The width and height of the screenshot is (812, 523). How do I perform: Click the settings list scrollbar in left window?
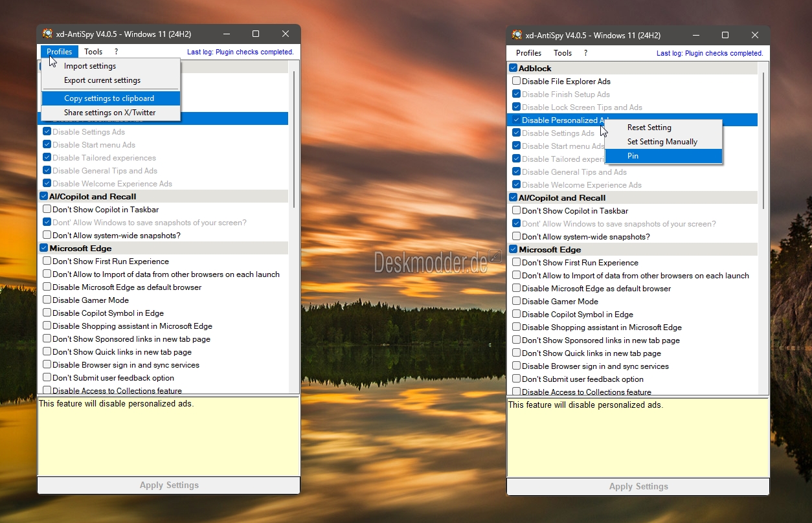click(294, 139)
